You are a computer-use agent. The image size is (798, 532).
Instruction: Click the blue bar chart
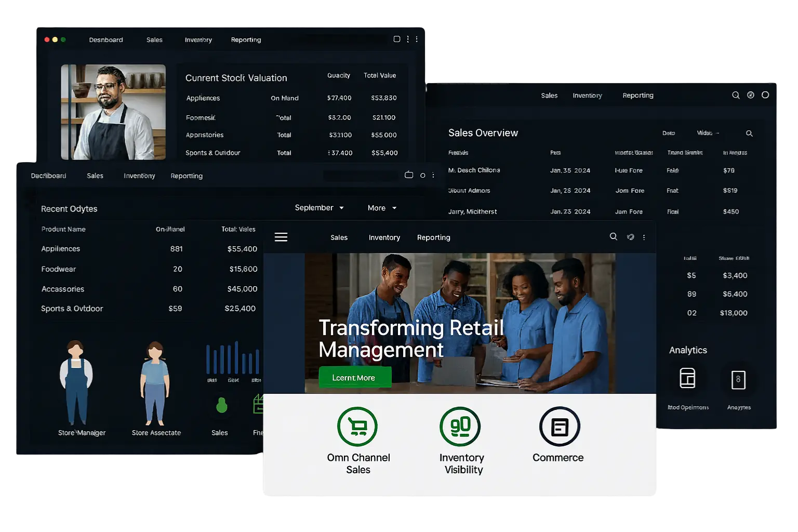point(232,358)
